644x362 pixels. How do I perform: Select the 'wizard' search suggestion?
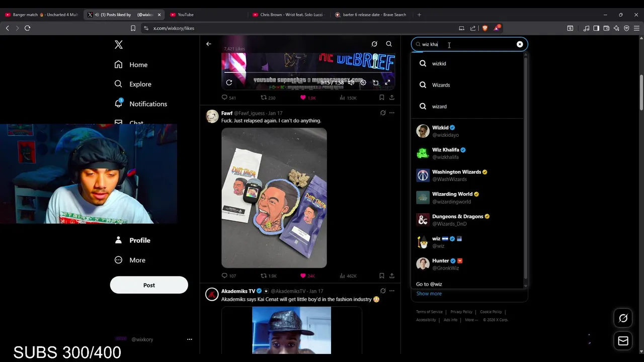coord(468,107)
